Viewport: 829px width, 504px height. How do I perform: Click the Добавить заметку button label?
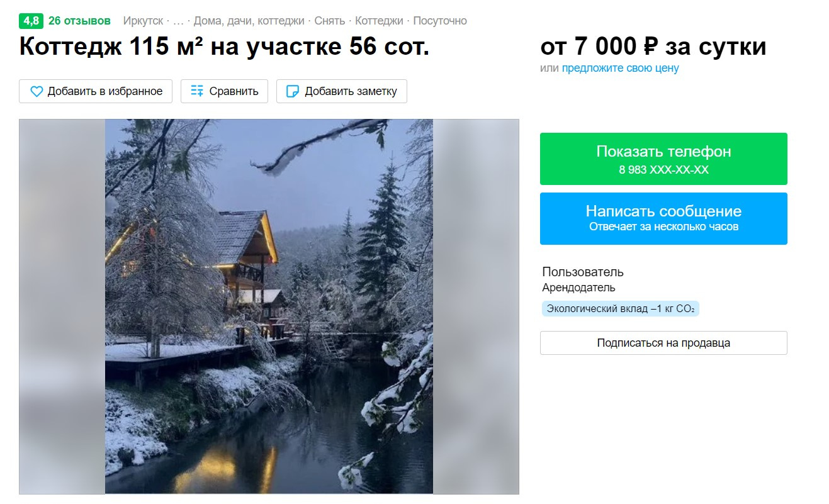click(351, 91)
